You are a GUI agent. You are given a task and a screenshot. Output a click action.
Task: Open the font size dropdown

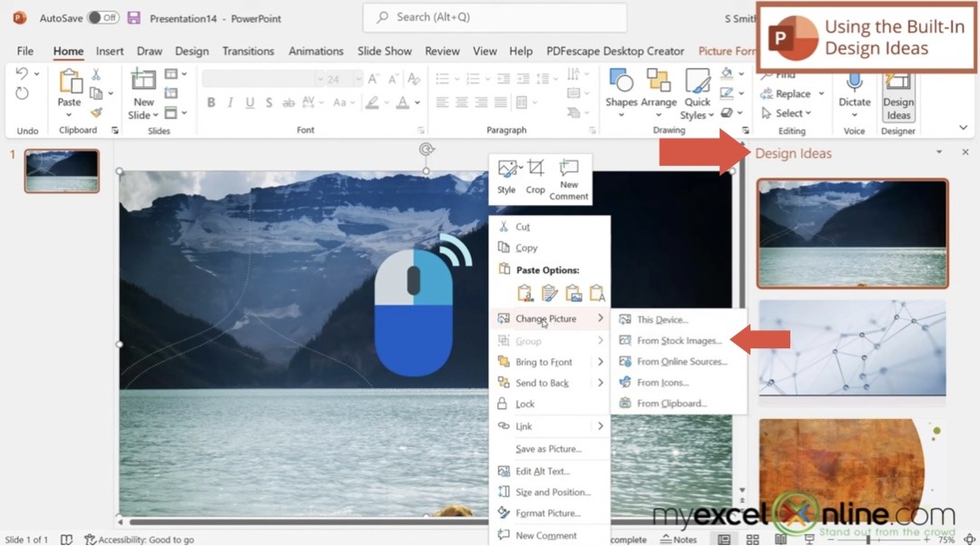pyautogui.click(x=358, y=79)
